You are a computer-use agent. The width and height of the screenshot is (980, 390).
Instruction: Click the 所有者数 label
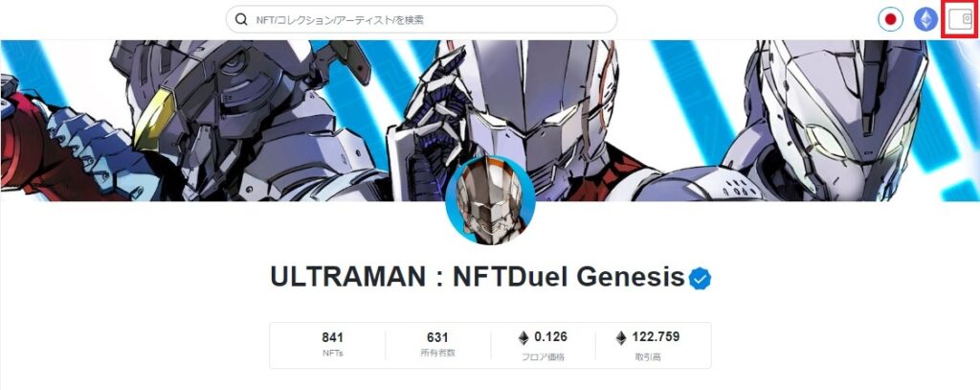point(438,353)
